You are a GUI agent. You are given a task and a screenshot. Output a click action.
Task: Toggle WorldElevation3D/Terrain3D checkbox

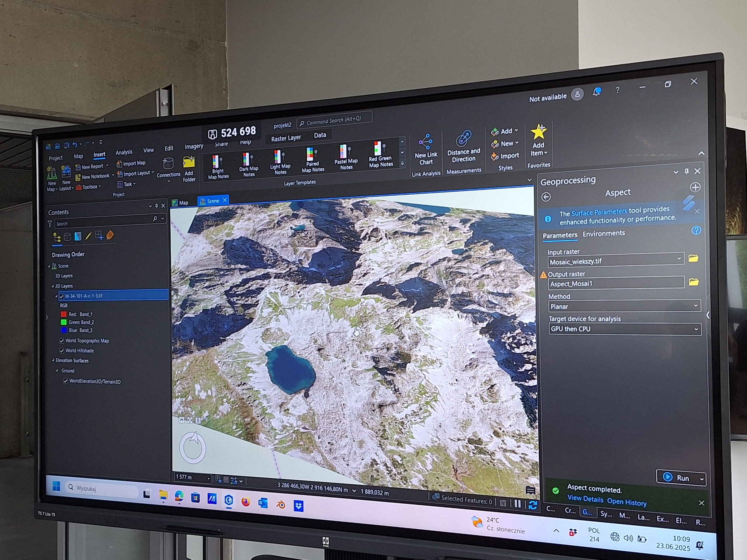click(66, 381)
